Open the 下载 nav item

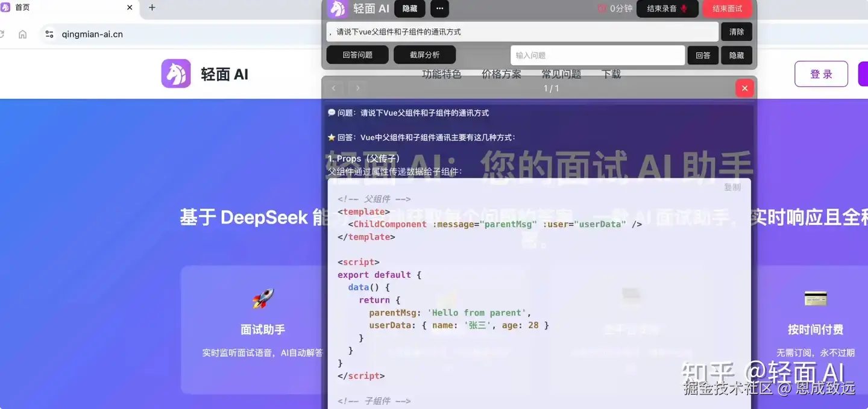611,74
